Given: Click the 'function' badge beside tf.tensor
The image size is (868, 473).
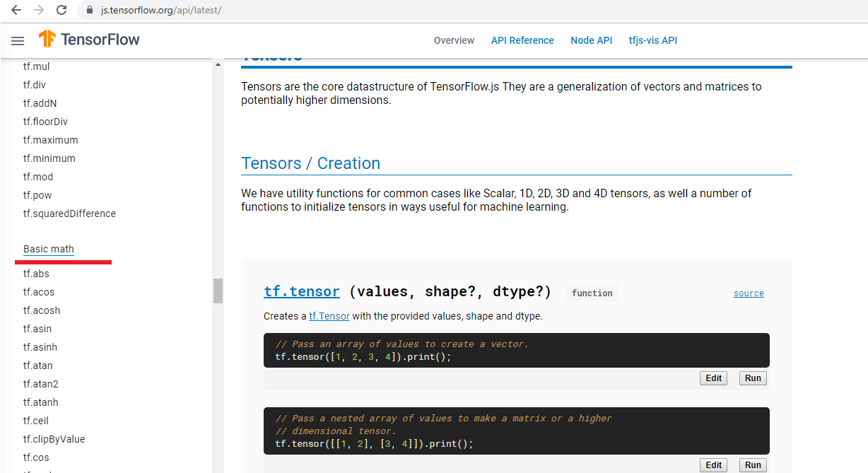Looking at the screenshot, I should coord(592,293).
